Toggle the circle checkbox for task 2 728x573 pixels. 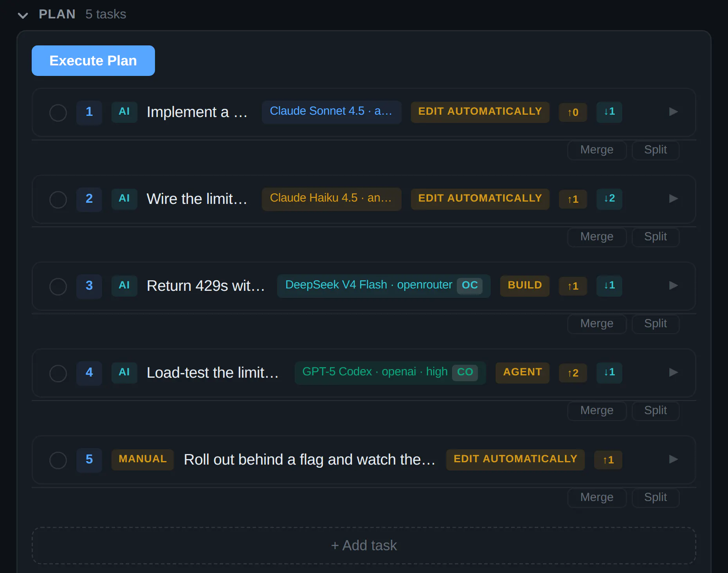pyautogui.click(x=58, y=200)
